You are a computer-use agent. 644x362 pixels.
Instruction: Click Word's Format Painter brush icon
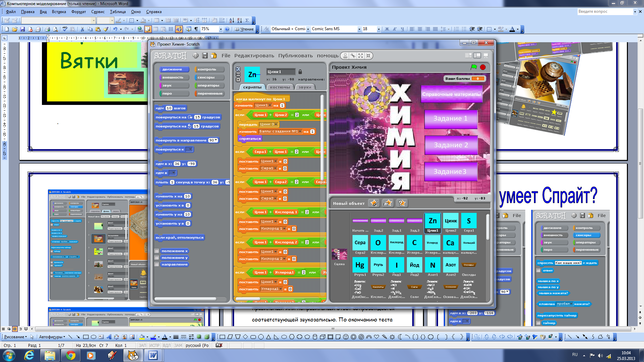[106, 29]
